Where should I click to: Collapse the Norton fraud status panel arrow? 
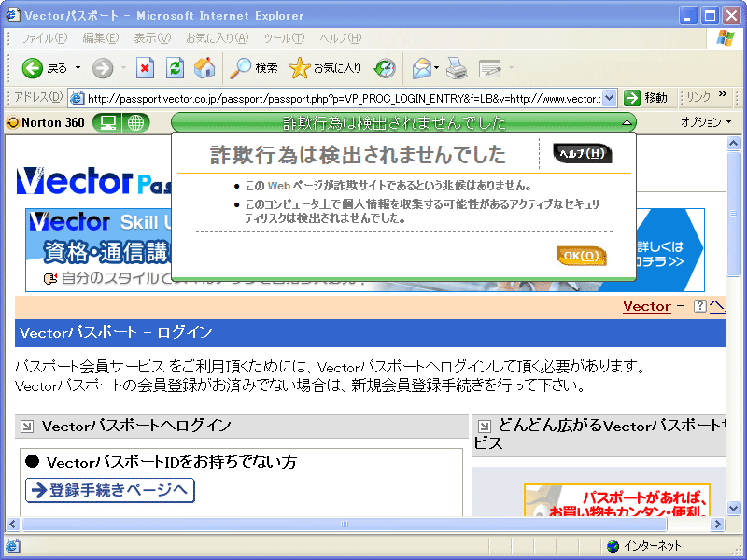point(627,123)
